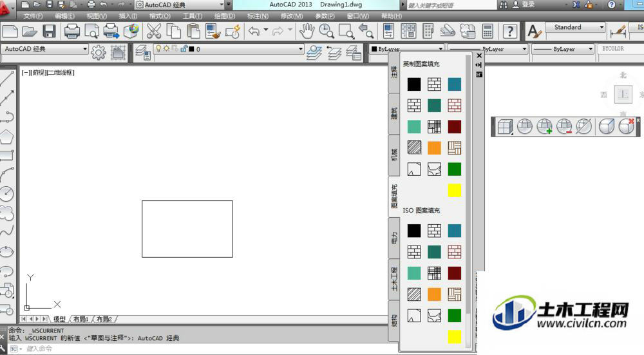Open the Markup Set Manager icon
Image resolution: width=644 pixels, height=355 pixels.
(468, 31)
